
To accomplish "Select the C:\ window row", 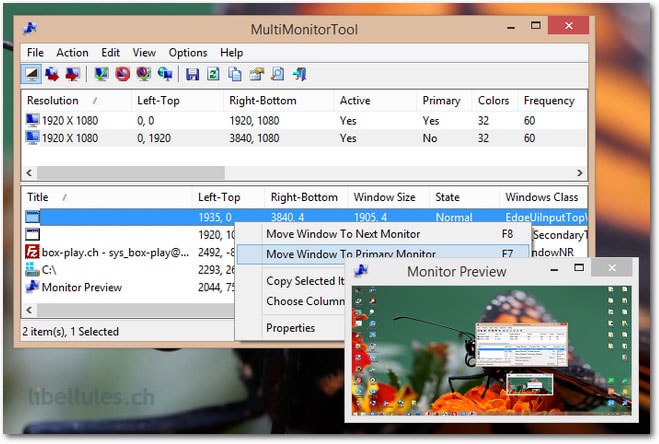I will (129, 270).
